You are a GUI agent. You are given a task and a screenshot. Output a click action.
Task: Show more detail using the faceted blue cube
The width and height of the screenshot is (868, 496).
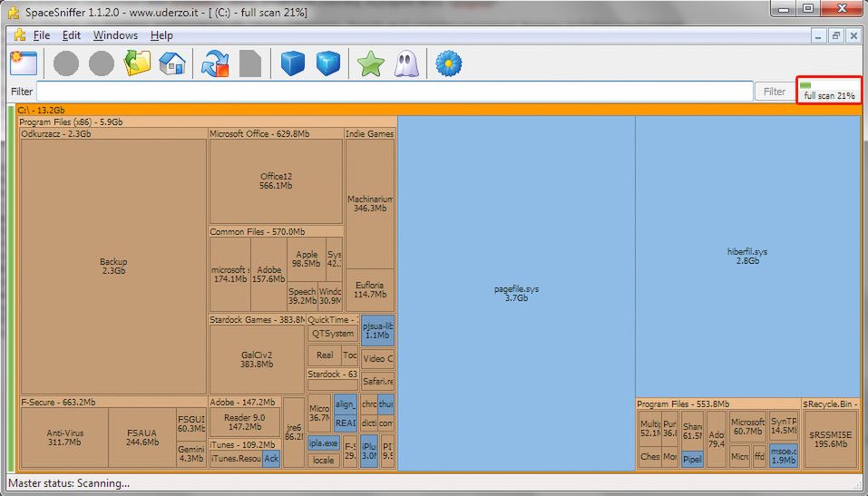(328, 63)
